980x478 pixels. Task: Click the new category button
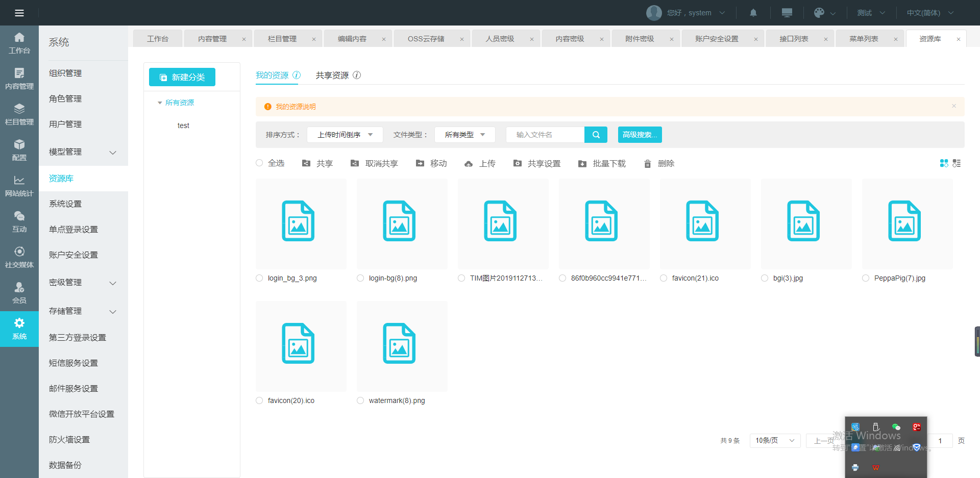tap(182, 77)
